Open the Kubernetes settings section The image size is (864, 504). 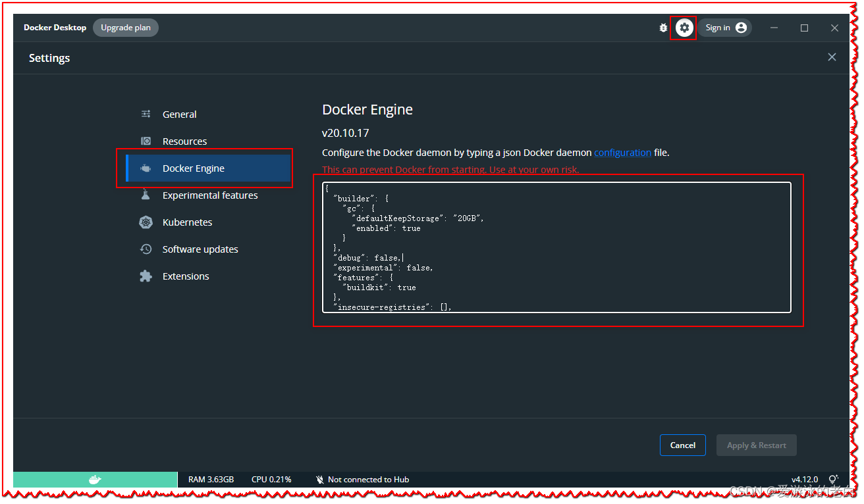(x=208, y=222)
